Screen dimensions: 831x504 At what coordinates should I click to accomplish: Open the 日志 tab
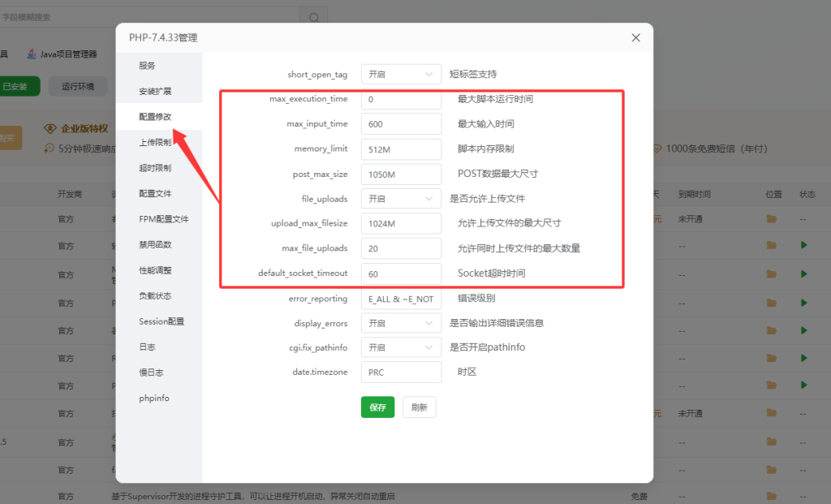click(159, 347)
